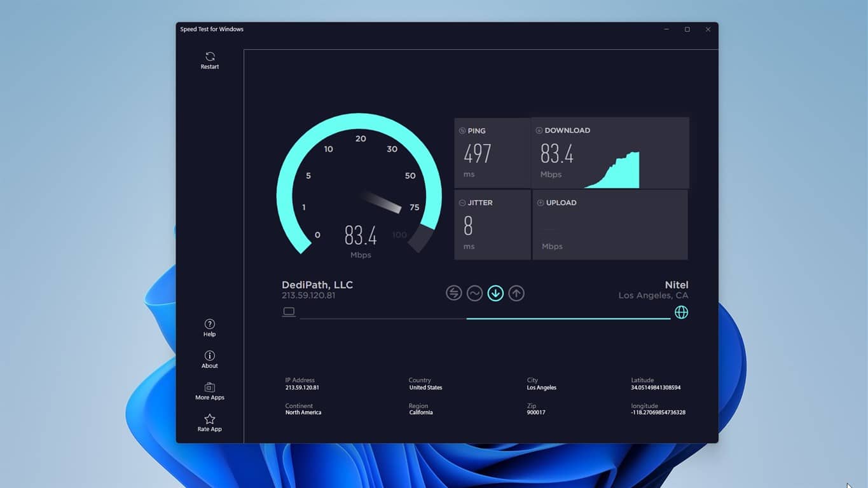868x488 pixels.
Task: Rate the app via the star icon
Action: 209,421
